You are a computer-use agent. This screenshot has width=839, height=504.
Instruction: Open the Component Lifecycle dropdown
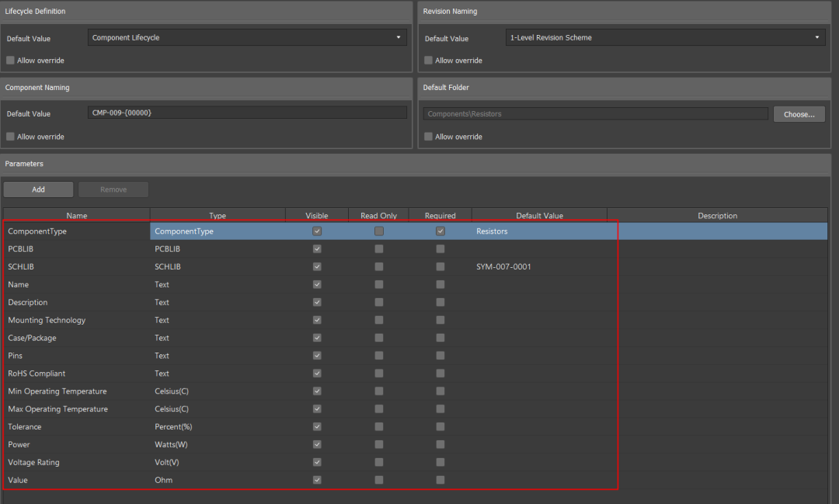point(247,37)
